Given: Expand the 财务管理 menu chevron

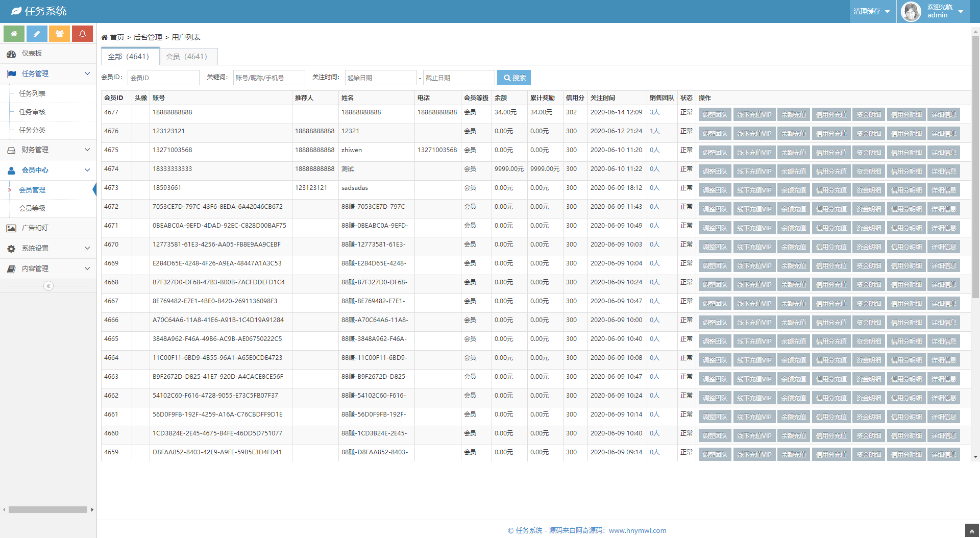Looking at the screenshot, I should point(87,150).
